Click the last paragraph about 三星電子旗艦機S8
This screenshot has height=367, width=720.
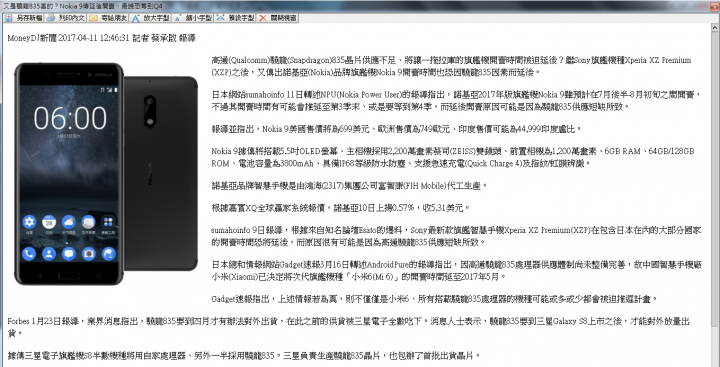(244, 356)
